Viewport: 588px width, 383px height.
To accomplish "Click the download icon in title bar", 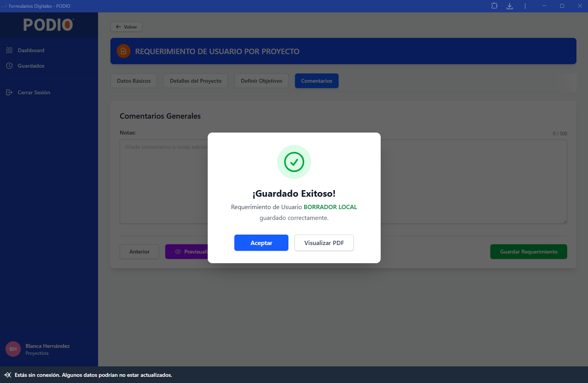I will coord(510,6).
